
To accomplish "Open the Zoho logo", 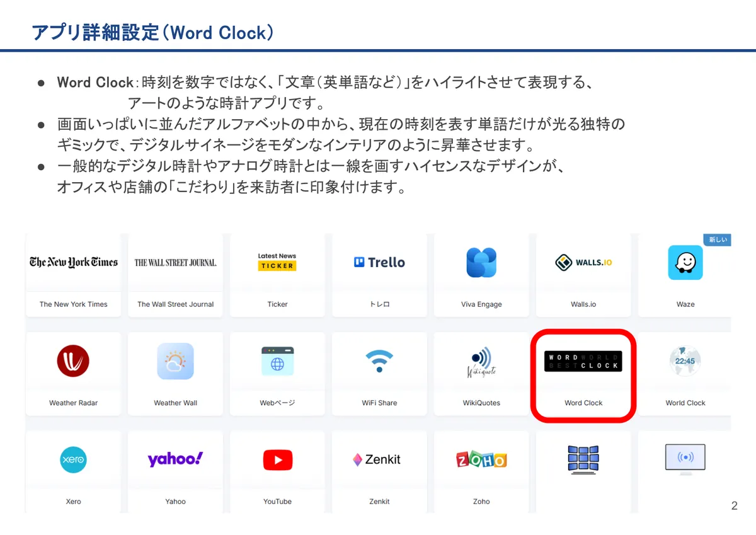I will (x=481, y=460).
